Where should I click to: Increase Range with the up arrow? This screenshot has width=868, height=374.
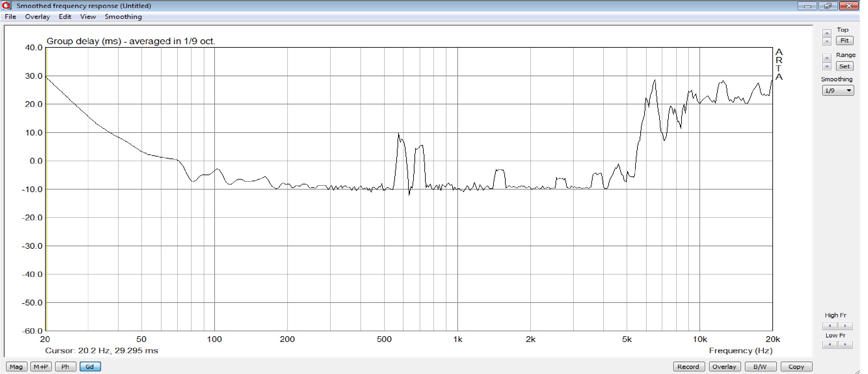[x=826, y=58]
